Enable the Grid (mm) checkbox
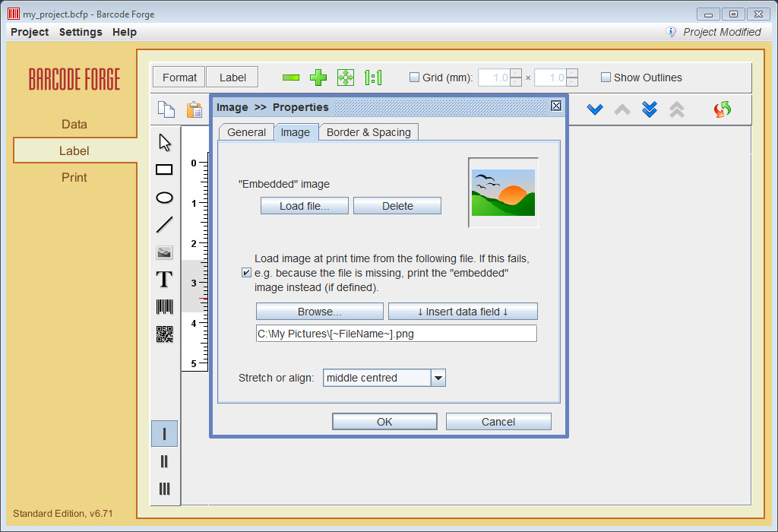Screen dimensions: 778x532 [414, 77]
